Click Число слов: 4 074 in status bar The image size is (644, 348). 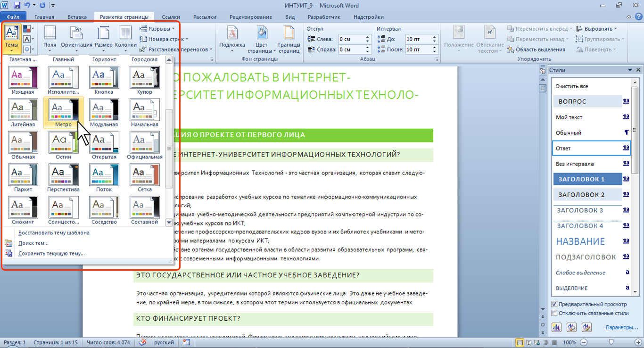pos(109,342)
